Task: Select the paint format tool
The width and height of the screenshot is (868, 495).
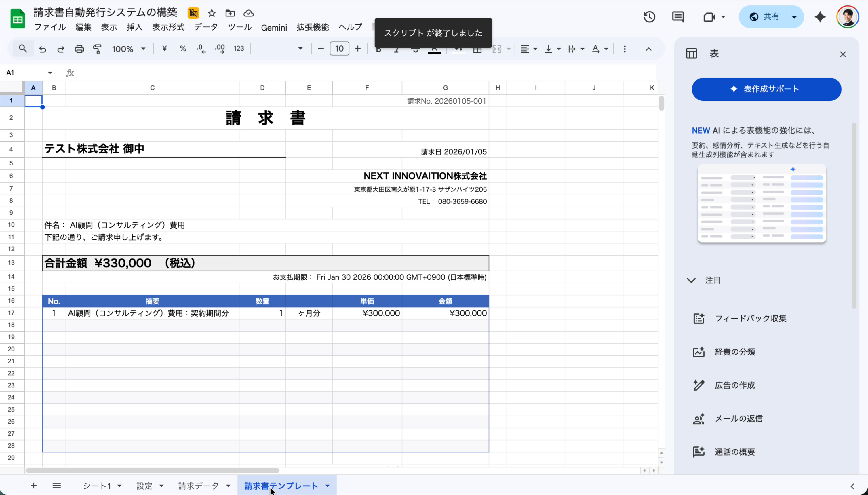Action: 97,49
